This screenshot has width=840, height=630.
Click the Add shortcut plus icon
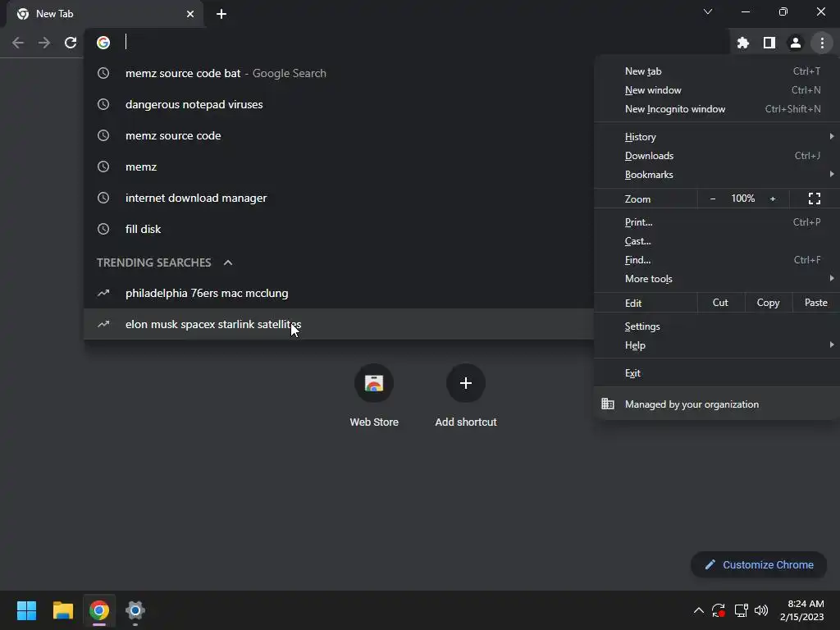(x=466, y=383)
